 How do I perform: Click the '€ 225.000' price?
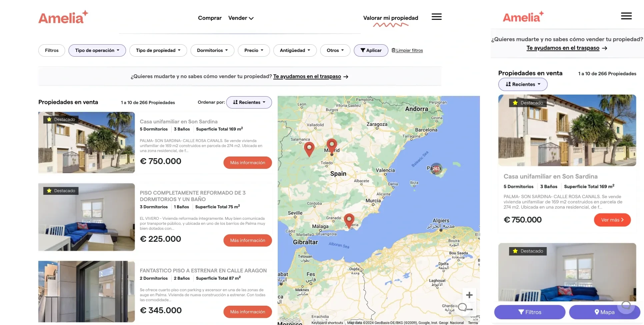coord(160,239)
